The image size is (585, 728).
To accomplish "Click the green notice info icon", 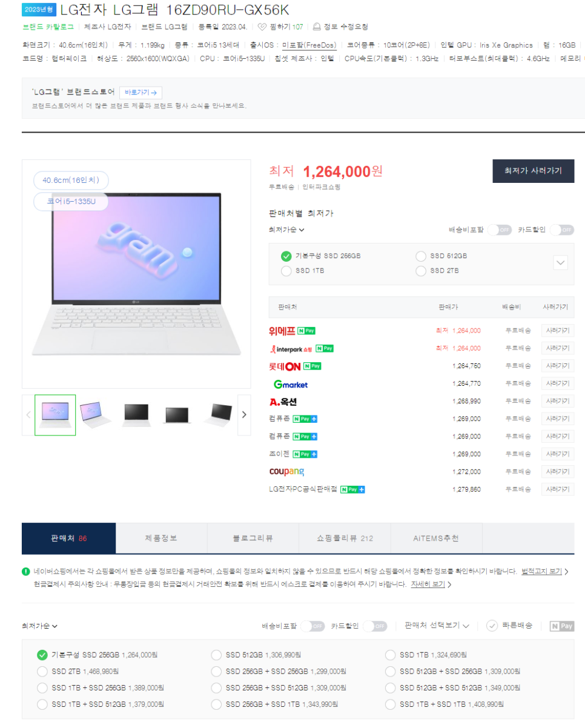I will point(26,571).
